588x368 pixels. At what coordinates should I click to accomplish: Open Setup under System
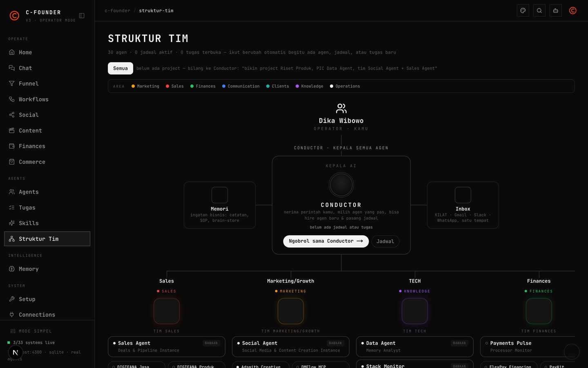pyautogui.click(x=47, y=299)
